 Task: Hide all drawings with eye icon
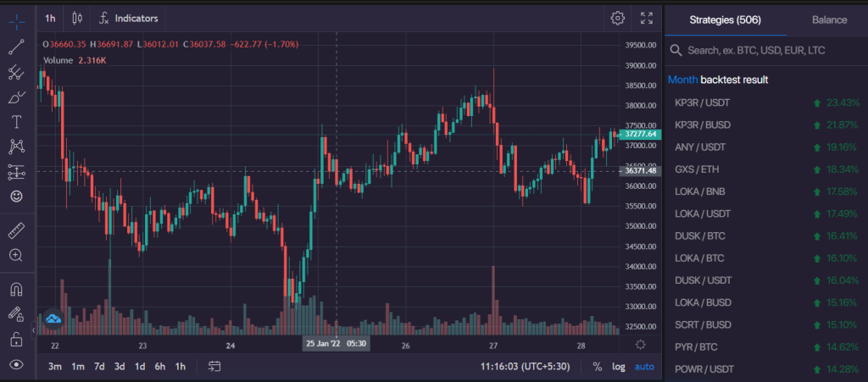[x=17, y=364]
